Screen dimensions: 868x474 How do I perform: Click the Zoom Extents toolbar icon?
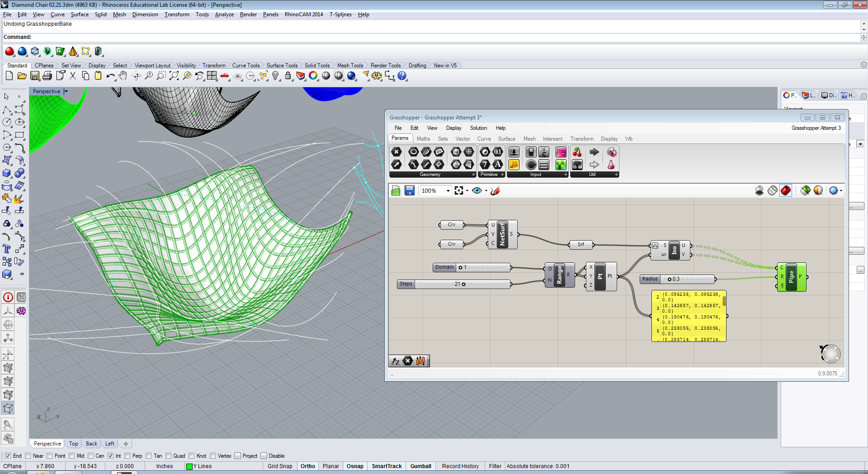174,76
